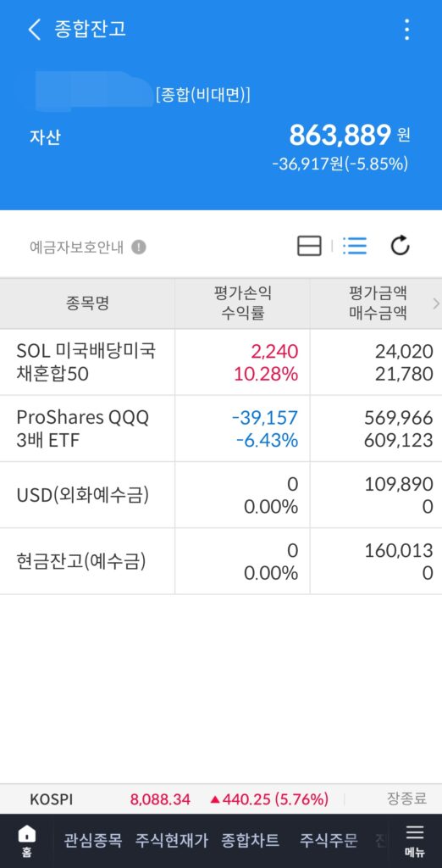
Task: Go to the 주식주문 tab
Action: point(329,841)
